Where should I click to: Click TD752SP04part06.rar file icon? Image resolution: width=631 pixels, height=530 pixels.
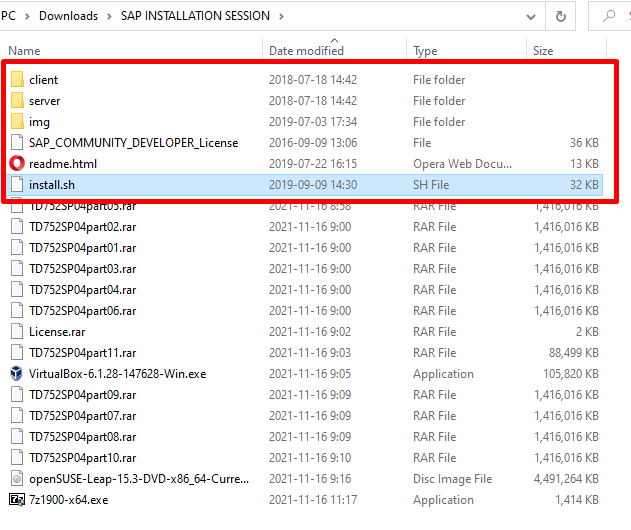(x=17, y=310)
